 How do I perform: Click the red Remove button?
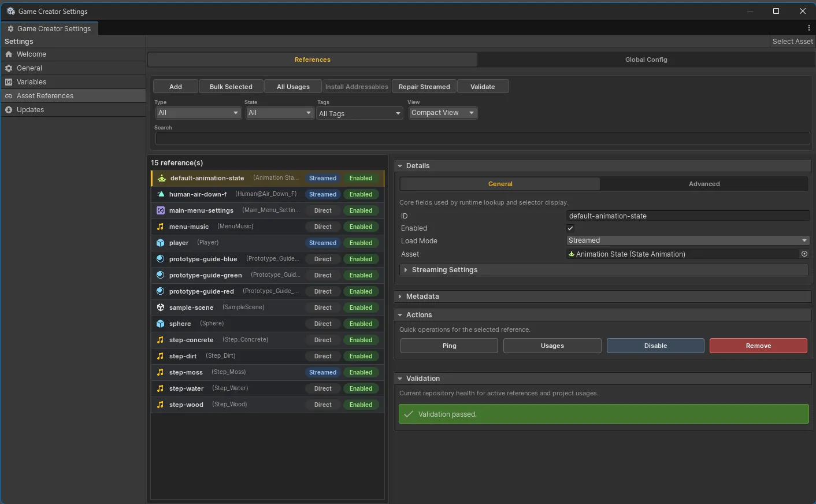coord(758,346)
